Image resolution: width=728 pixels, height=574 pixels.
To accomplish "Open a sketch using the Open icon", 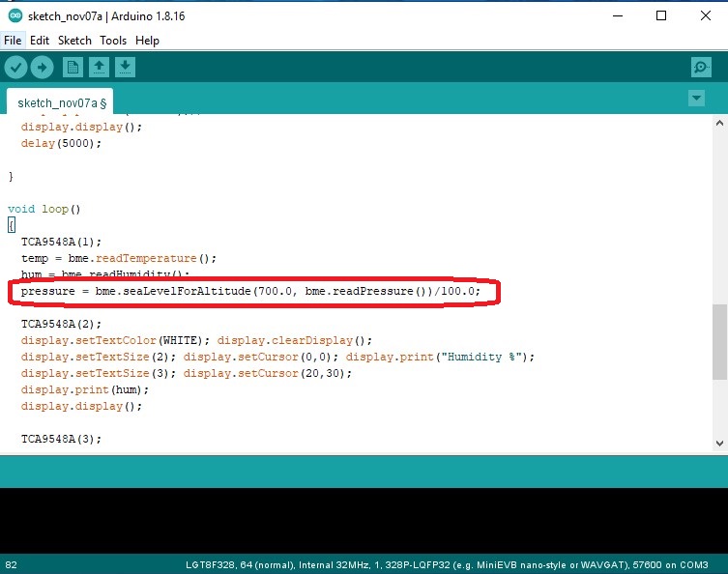I will [x=99, y=67].
